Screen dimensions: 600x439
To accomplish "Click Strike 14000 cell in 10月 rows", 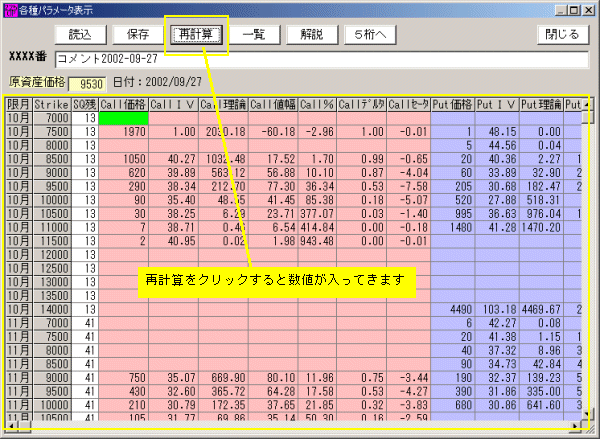I will (x=52, y=310).
